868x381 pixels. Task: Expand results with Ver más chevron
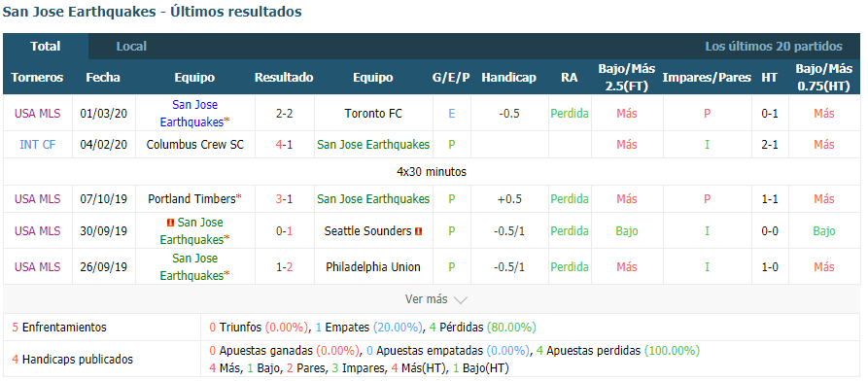point(436,299)
